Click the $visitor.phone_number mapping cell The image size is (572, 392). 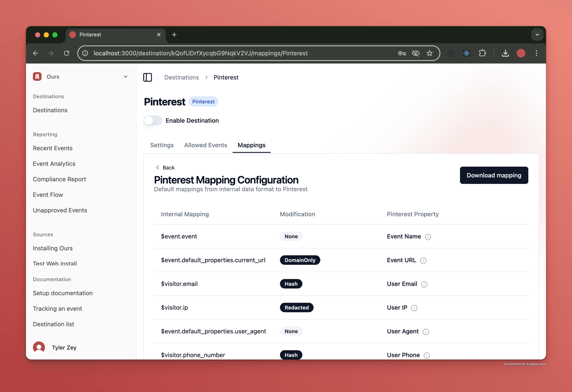click(193, 355)
